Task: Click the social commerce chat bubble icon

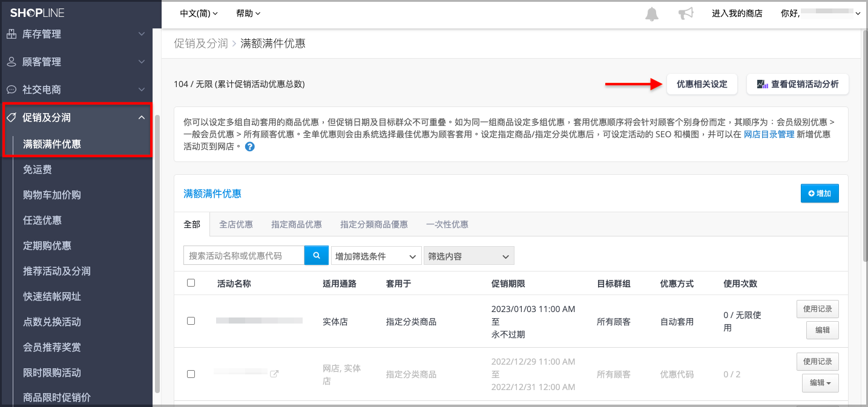Action: pos(12,90)
